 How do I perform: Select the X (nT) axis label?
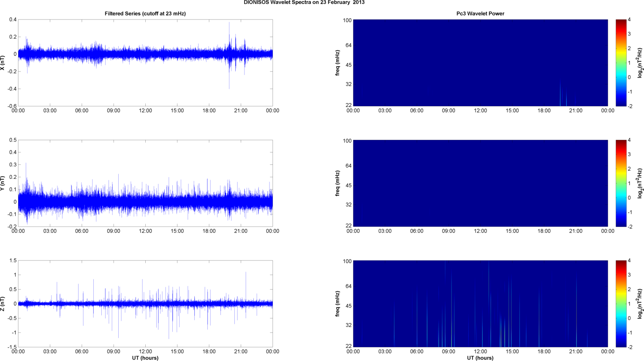pyautogui.click(x=3, y=63)
